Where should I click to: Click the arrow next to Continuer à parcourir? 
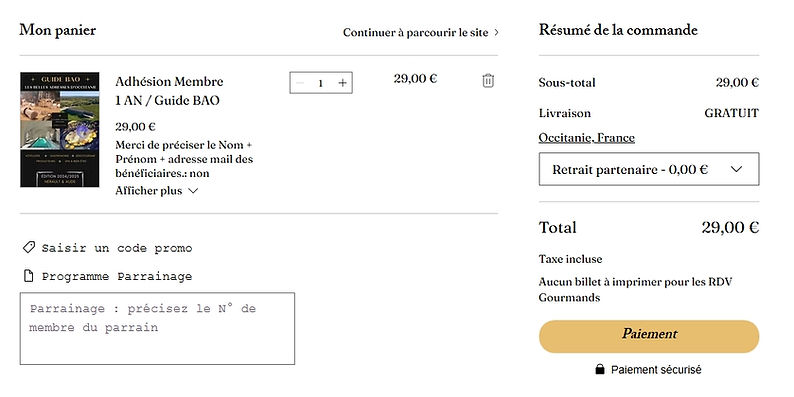tap(496, 32)
